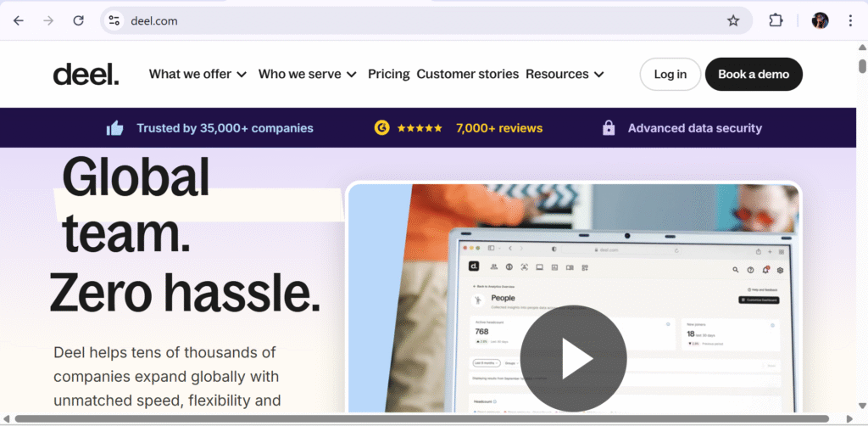This screenshot has height=426, width=868.
Task: Go back using the browser back arrow
Action: coord(19,21)
